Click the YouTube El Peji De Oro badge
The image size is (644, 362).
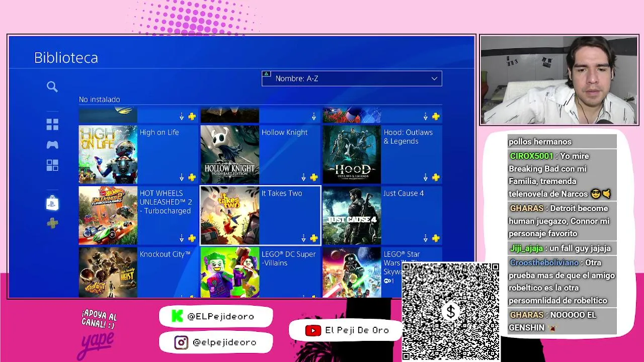tap(347, 330)
